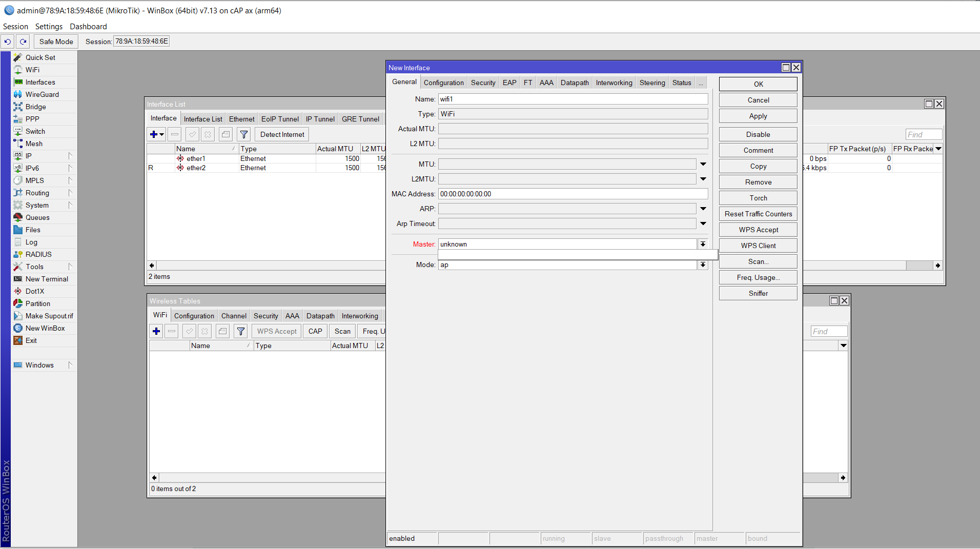This screenshot has height=549, width=980.
Task: Click the undo arrow in toolbar
Action: (x=8, y=42)
